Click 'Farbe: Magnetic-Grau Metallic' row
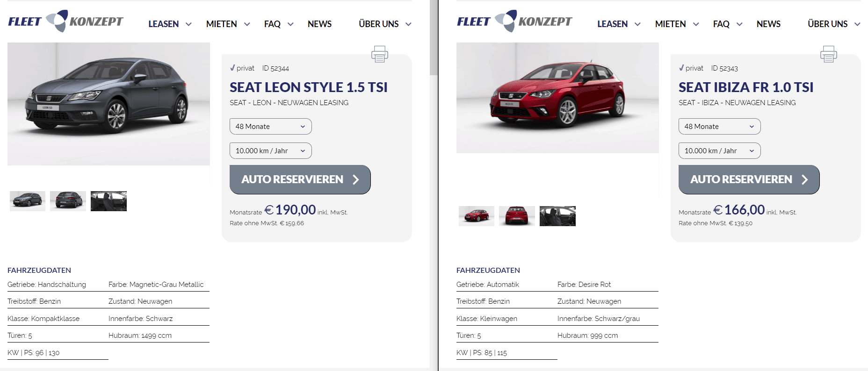868x371 pixels. coord(156,285)
